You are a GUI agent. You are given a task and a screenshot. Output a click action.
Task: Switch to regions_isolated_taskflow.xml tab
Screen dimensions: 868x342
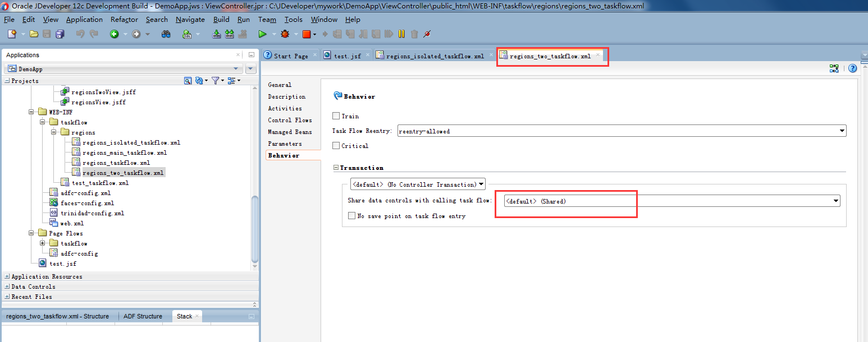pyautogui.click(x=435, y=56)
